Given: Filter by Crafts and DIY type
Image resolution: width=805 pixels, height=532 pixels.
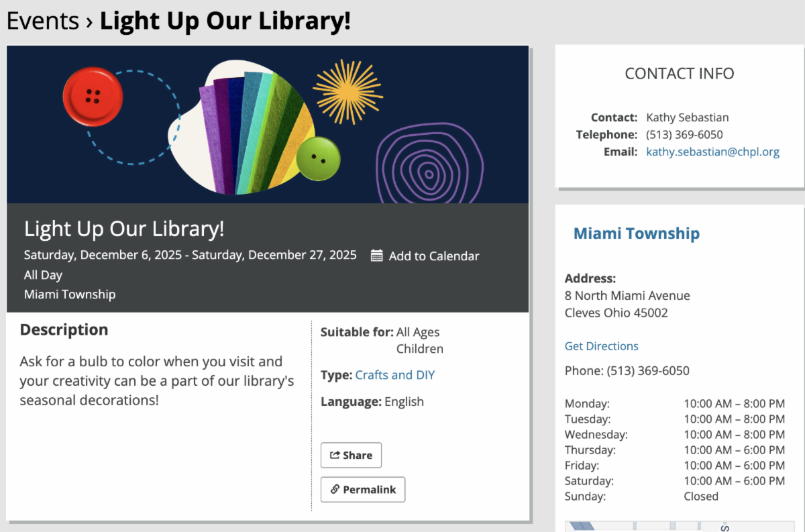Looking at the screenshot, I should click(394, 375).
